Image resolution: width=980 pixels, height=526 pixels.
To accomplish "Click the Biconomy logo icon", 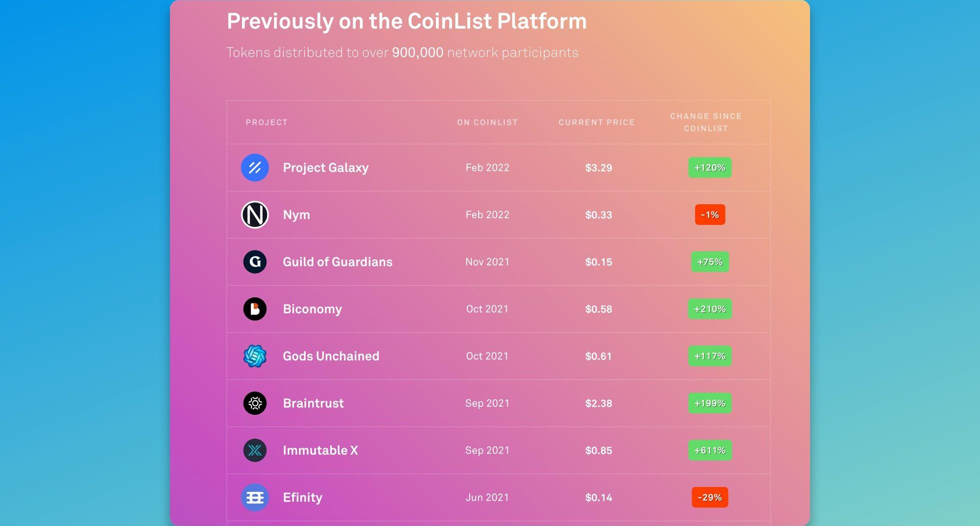I will pyautogui.click(x=255, y=309).
